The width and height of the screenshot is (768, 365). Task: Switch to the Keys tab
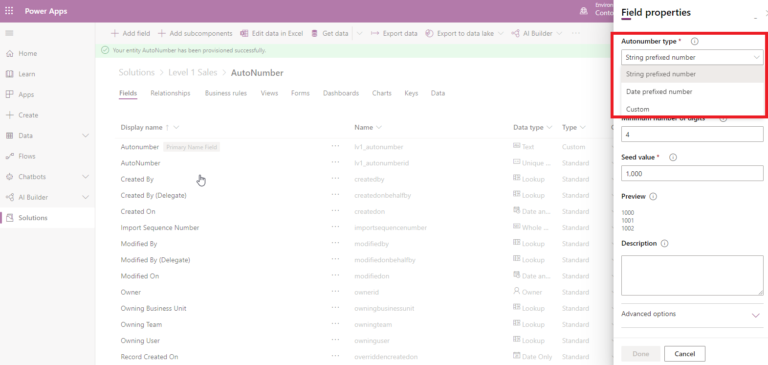click(411, 93)
